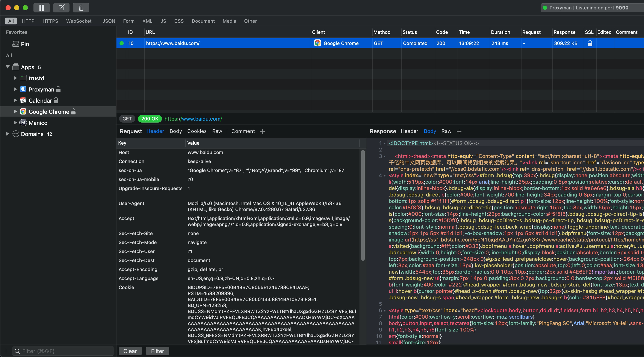
Task: Click the Domains globe icon
Action: (16, 134)
